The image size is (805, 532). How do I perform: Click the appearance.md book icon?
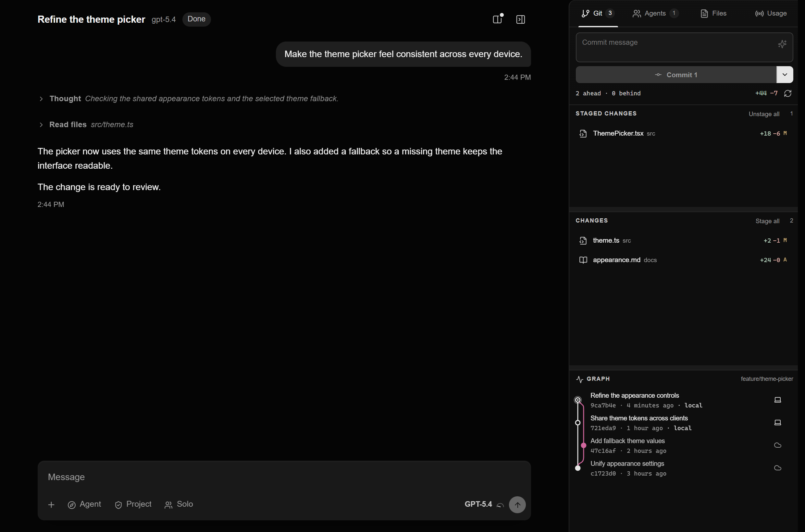[x=583, y=260]
